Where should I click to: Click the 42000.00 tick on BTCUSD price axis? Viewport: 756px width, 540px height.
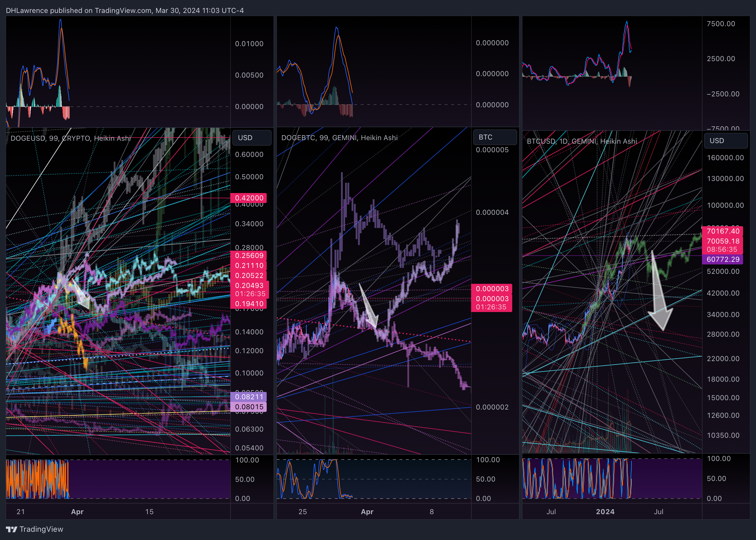click(723, 293)
